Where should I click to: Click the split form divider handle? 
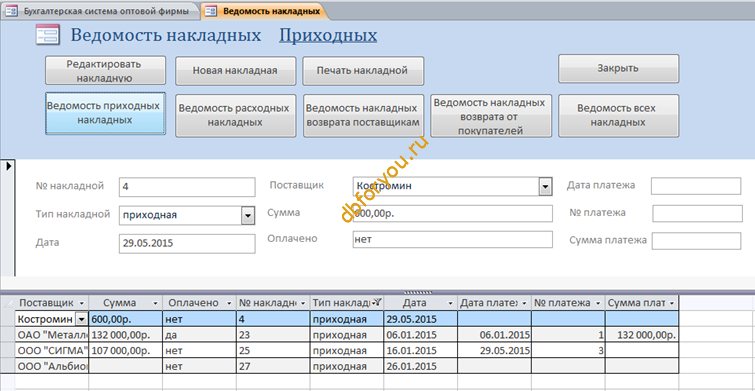(x=418, y=292)
